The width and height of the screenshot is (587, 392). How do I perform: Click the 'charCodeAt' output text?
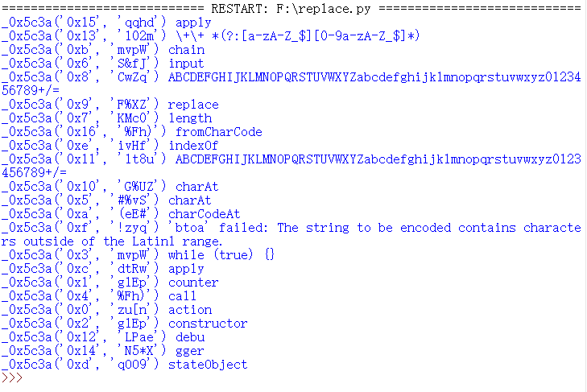click(205, 214)
